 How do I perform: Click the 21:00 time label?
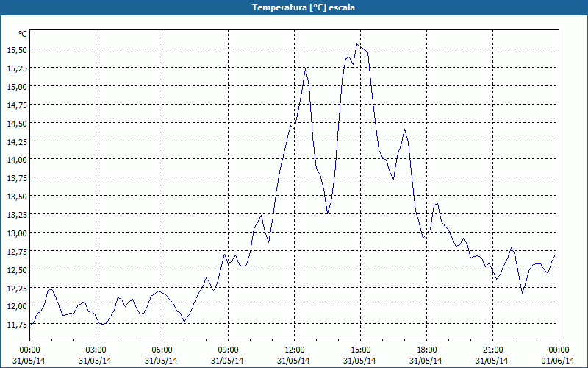coord(492,350)
